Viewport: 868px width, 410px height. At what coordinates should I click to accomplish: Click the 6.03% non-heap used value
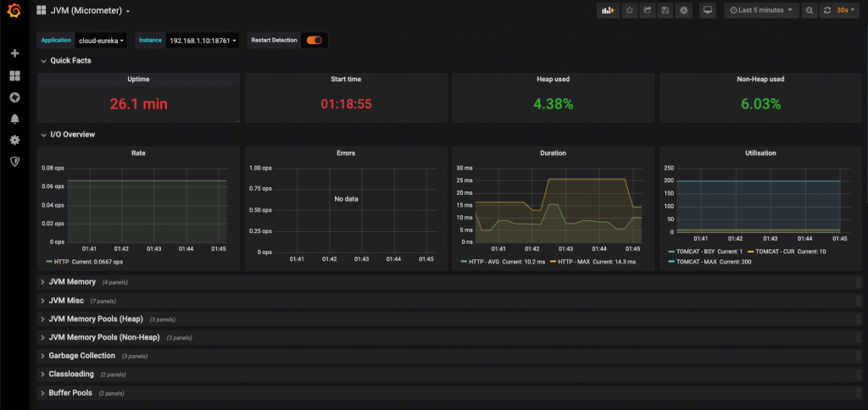point(760,104)
